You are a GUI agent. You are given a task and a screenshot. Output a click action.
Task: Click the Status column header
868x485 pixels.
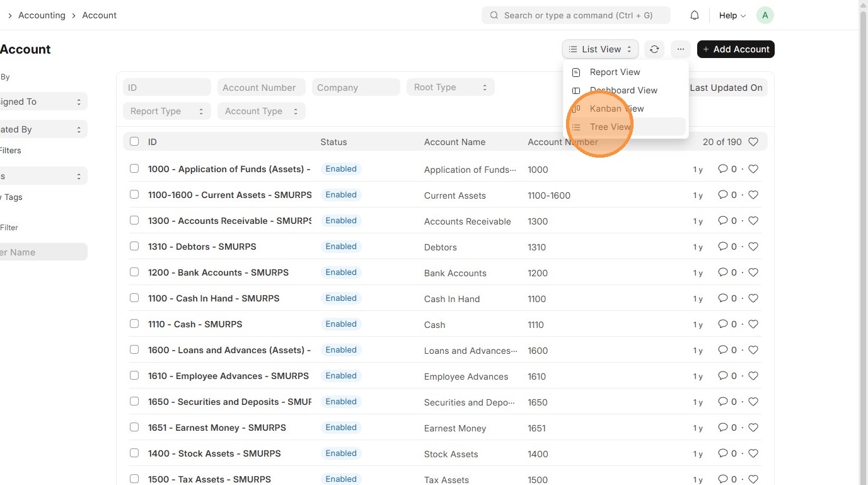[333, 142]
